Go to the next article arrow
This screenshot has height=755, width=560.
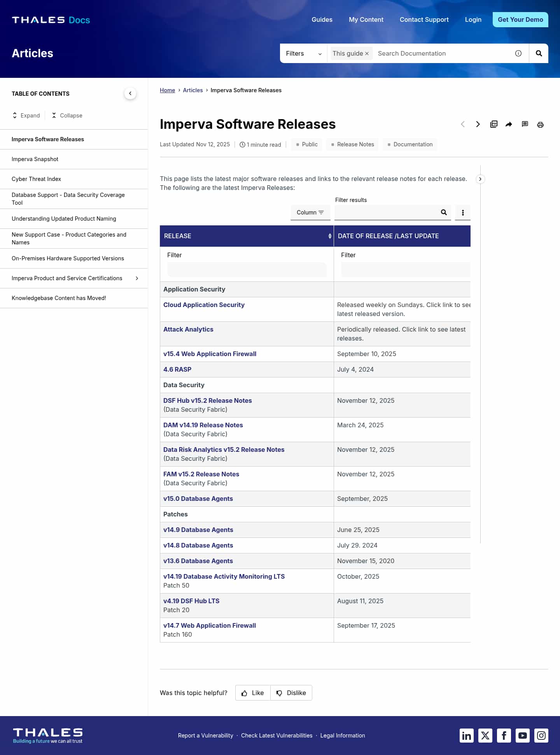tap(478, 124)
